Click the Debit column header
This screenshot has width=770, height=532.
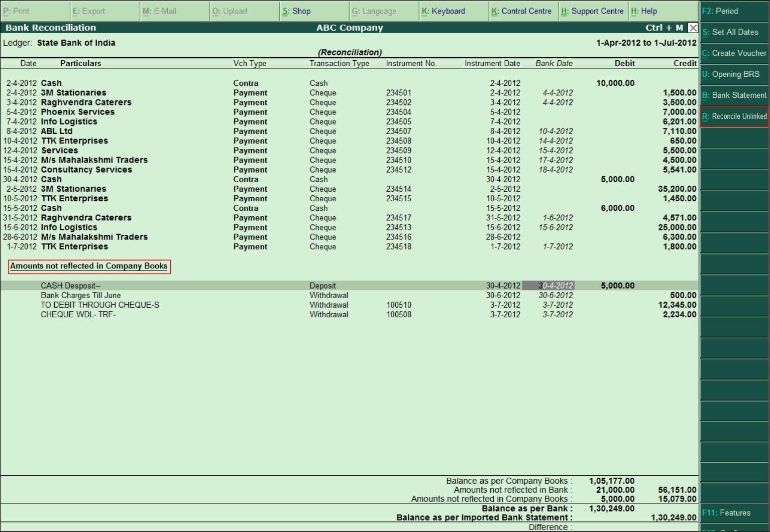click(625, 63)
